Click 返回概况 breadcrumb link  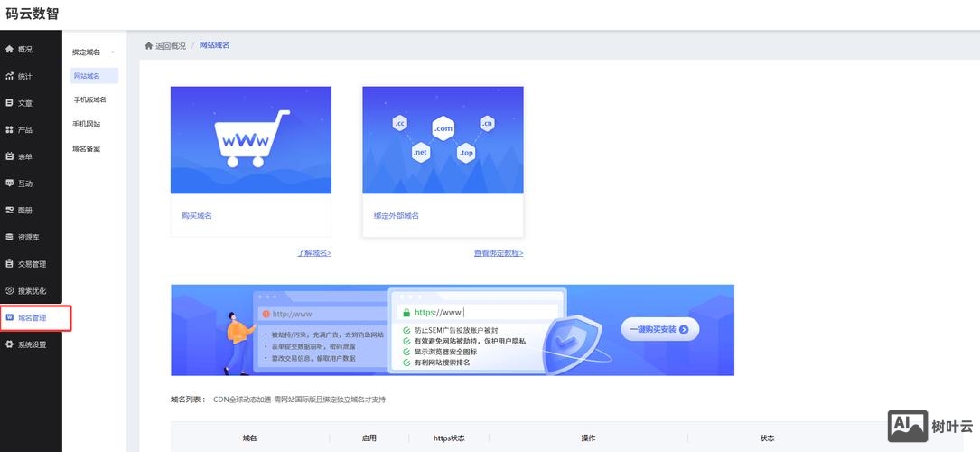pyautogui.click(x=170, y=45)
